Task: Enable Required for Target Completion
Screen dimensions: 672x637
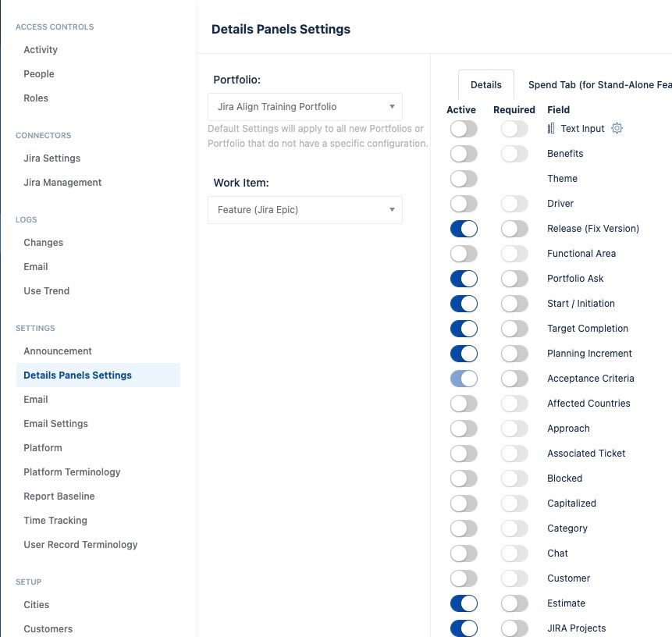Action: [514, 329]
